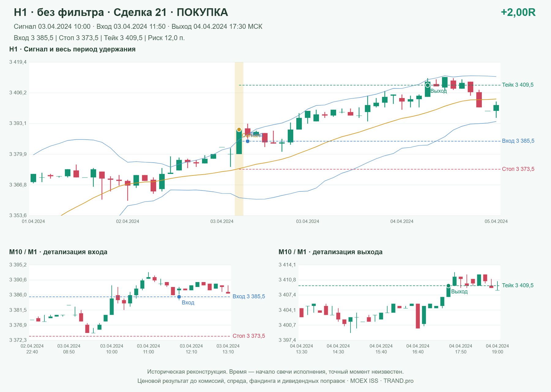Click the 'Выход' caption in exit detail chart
Viewport: 551px width, 392px height.
(x=459, y=292)
